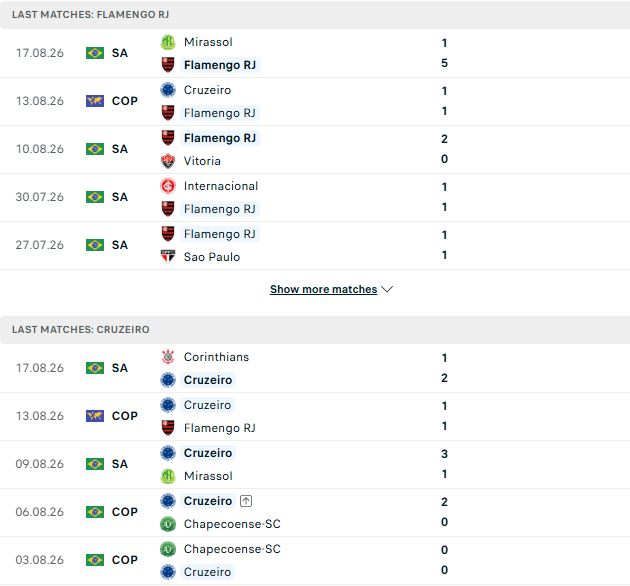Click Internacional crest in 30.07.26 match

point(168,186)
